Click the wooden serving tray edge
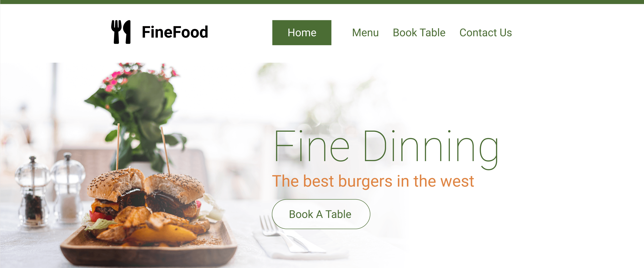The height and width of the screenshot is (268, 644). [x=148, y=256]
